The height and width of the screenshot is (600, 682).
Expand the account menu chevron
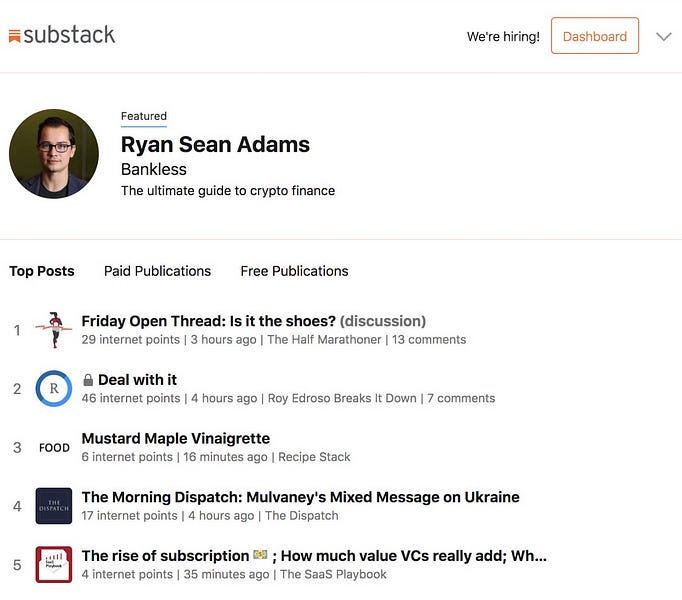[663, 37]
